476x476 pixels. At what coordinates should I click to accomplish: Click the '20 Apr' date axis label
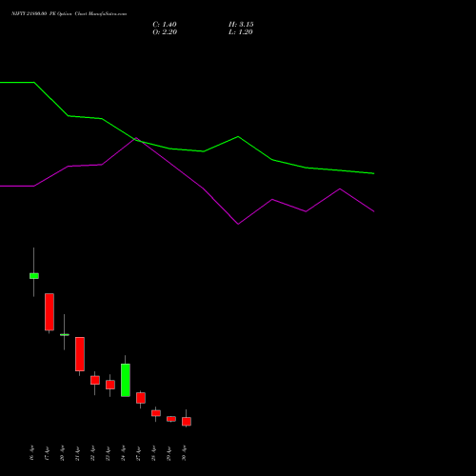tap(62, 453)
